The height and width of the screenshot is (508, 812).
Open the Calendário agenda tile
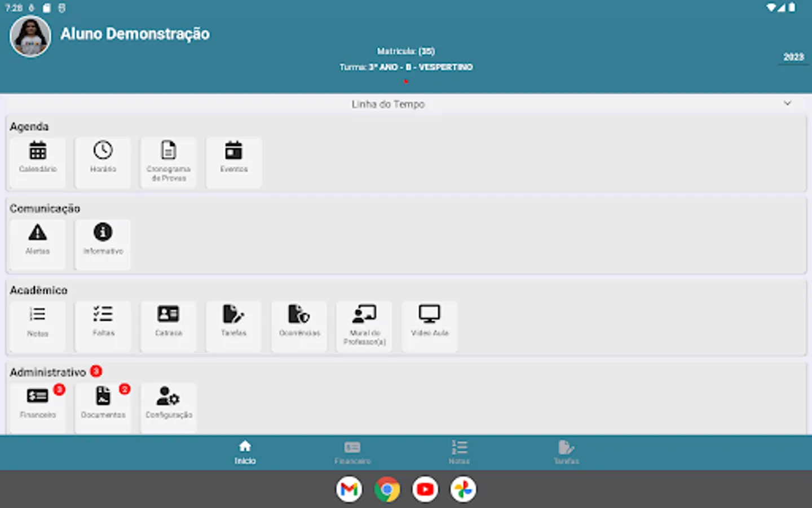[x=38, y=162]
